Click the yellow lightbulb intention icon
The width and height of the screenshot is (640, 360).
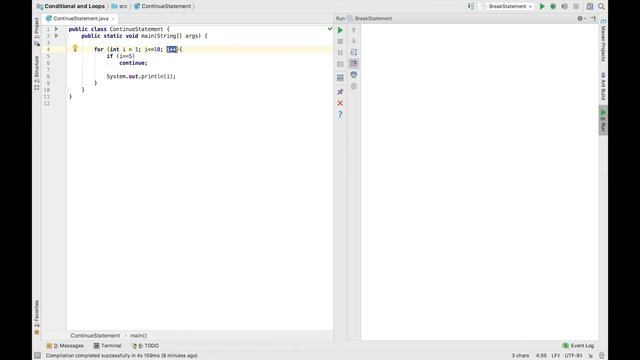(x=75, y=48)
